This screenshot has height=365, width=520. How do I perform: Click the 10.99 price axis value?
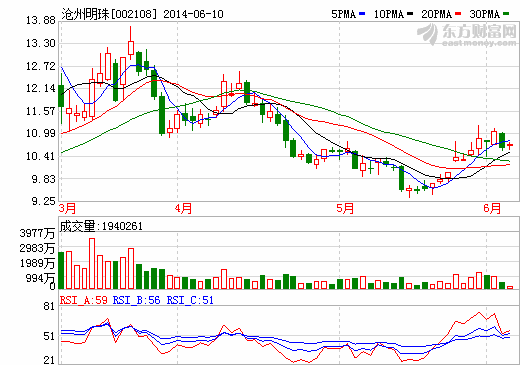[41, 133]
